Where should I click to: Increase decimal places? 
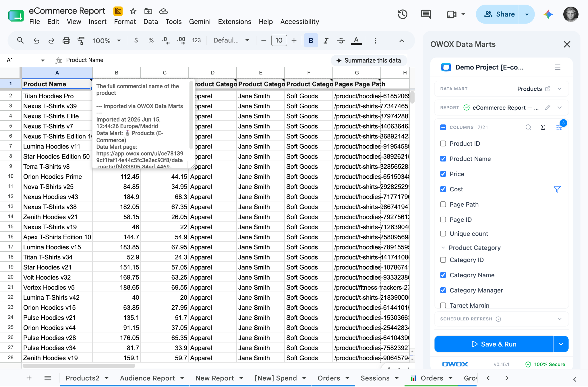[x=181, y=41]
